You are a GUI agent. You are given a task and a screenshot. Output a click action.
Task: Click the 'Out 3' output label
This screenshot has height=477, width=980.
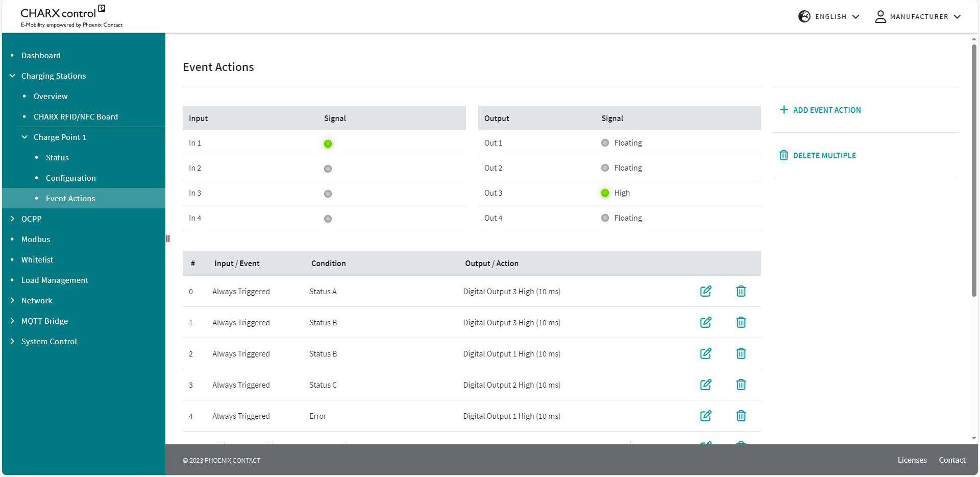click(493, 193)
